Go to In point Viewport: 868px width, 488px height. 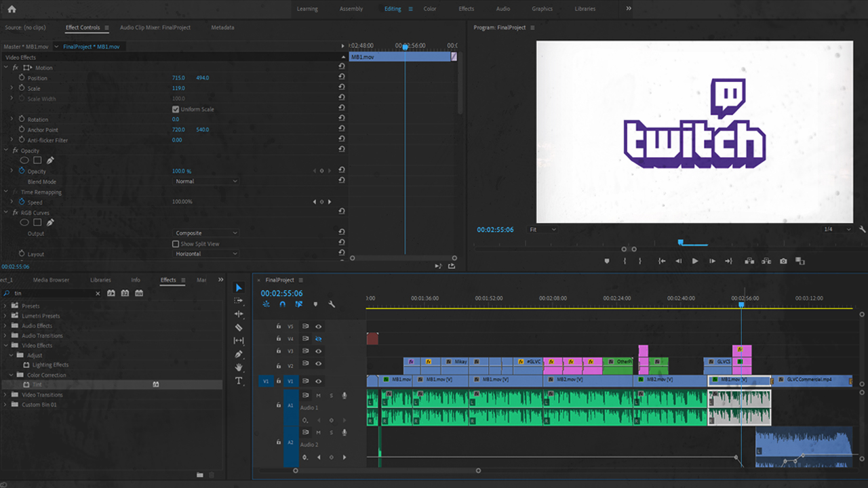662,261
